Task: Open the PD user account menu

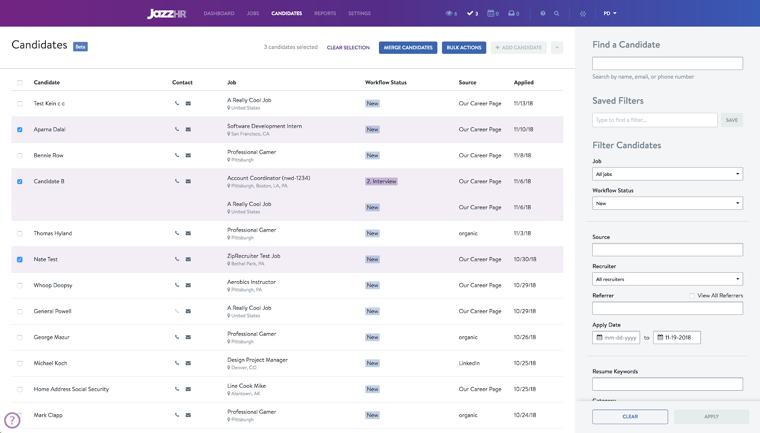Action: pyautogui.click(x=610, y=14)
